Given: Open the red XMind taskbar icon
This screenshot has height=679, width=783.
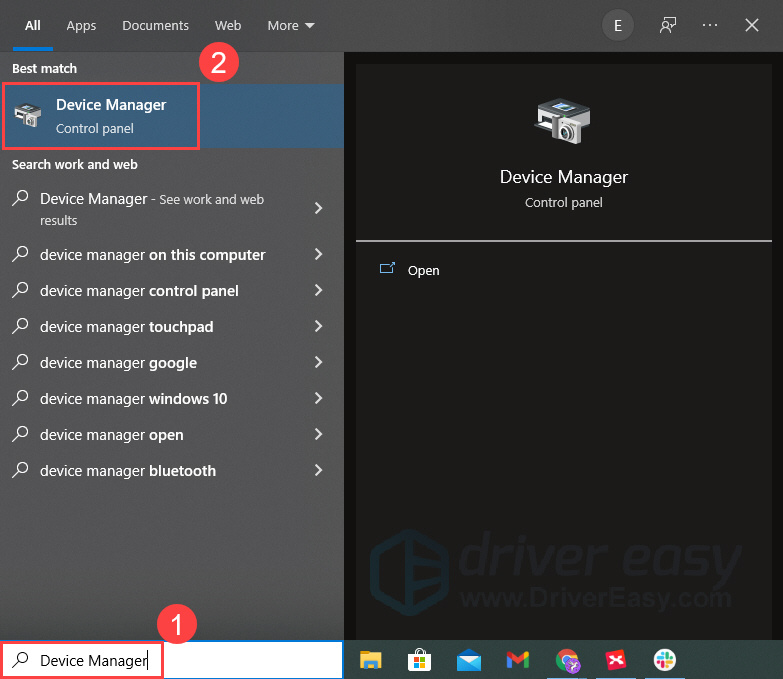Looking at the screenshot, I should click(615, 660).
